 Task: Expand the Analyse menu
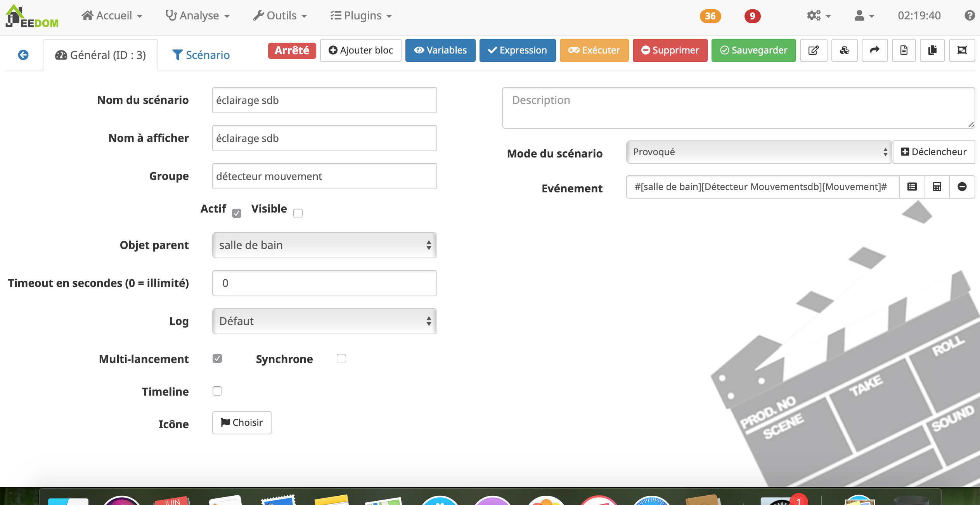click(197, 16)
